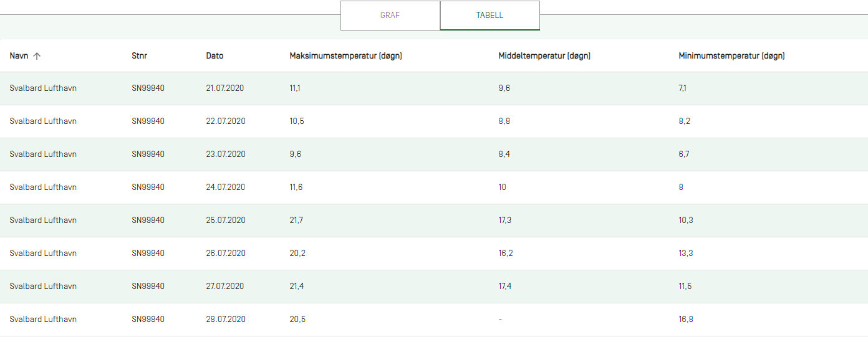Click the Dato column header
This screenshot has height=337, width=868.
pyautogui.click(x=215, y=56)
